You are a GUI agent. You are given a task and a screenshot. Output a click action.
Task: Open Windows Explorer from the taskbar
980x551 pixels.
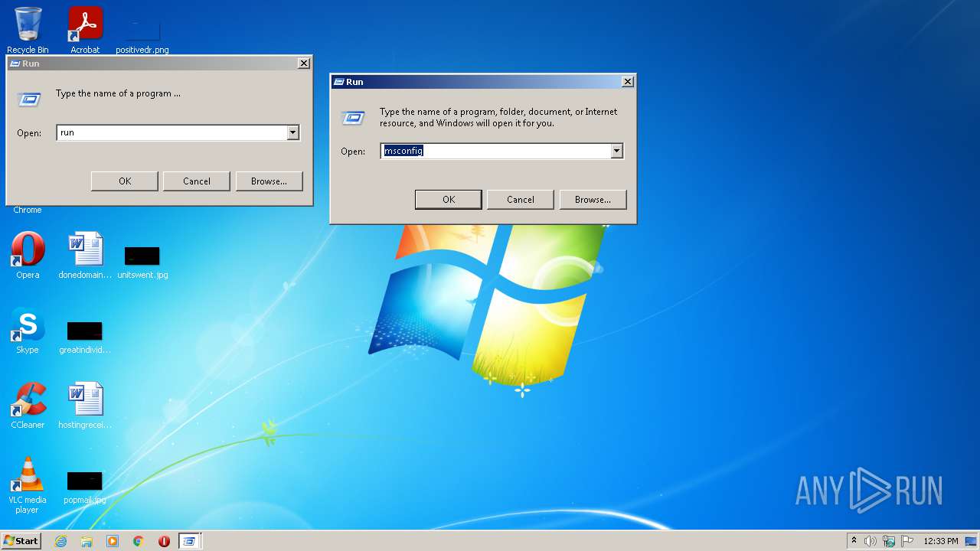tap(87, 541)
